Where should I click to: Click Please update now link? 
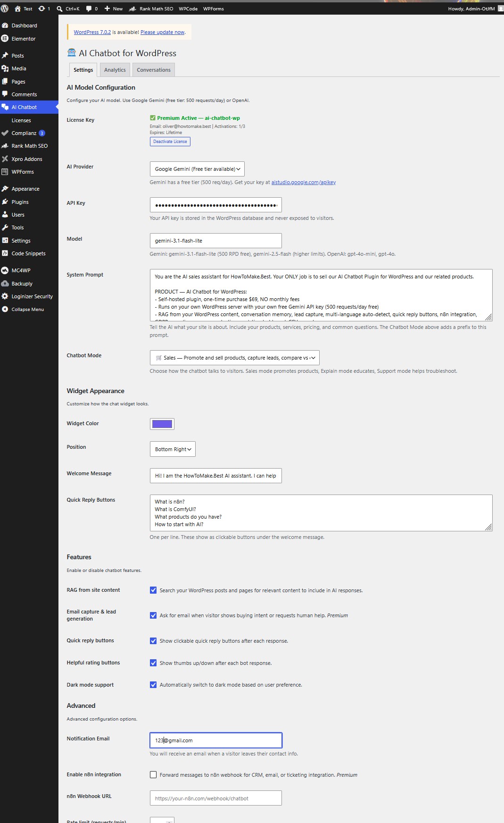pos(163,32)
